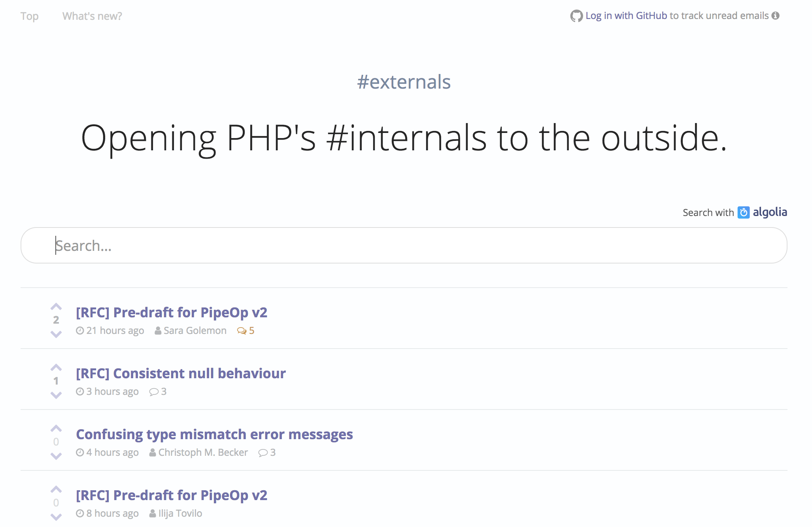Click the GitHub logo in the login link
The height and width of the screenshot is (527, 812).
pyautogui.click(x=576, y=15)
